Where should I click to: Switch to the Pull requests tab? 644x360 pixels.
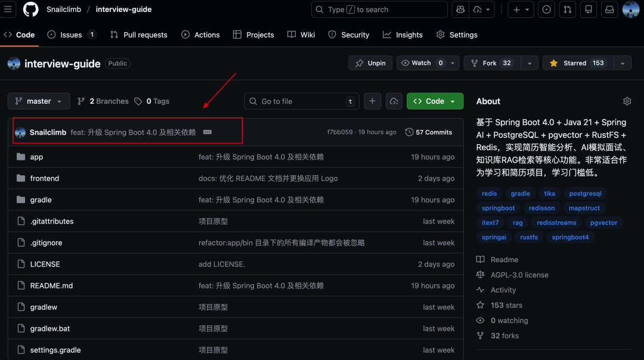(139, 35)
